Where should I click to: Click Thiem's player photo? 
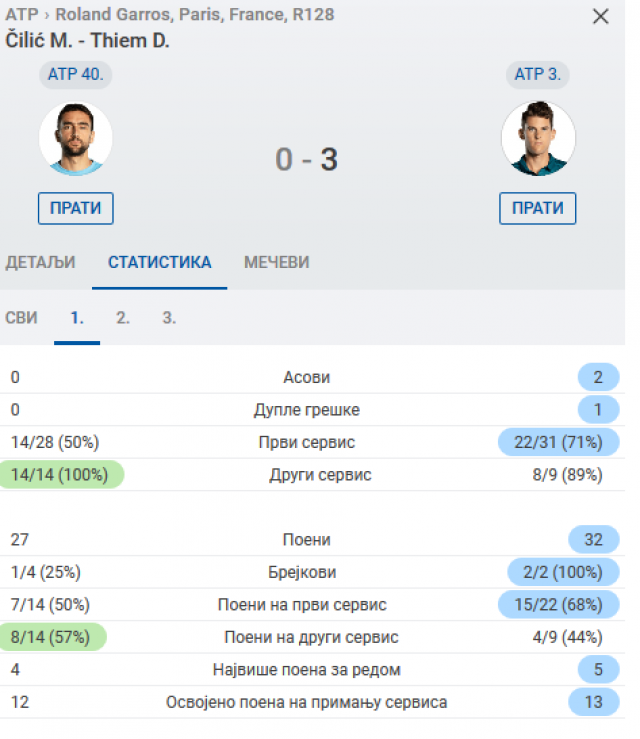click(x=538, y=139)
